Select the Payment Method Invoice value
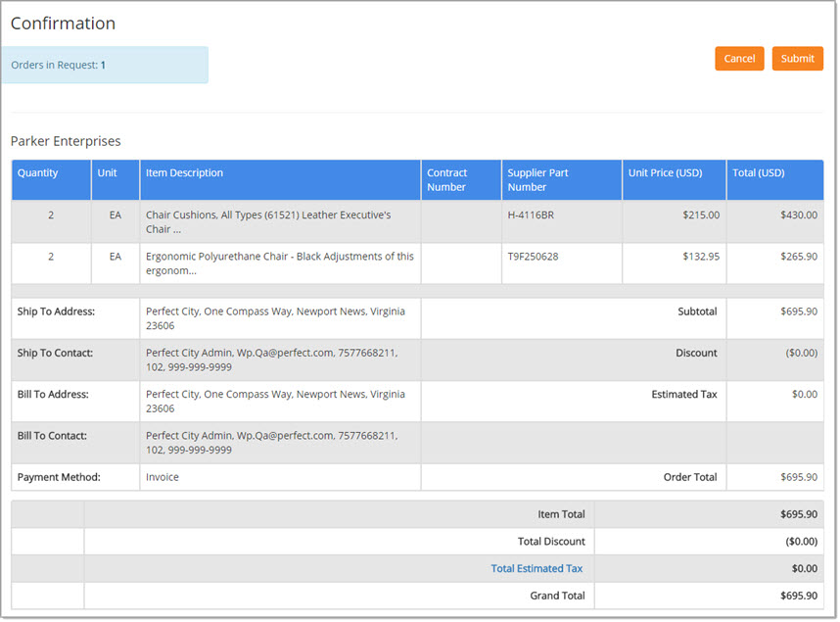The height and width of the screenshot is (622, 840). tap(163, 477)
